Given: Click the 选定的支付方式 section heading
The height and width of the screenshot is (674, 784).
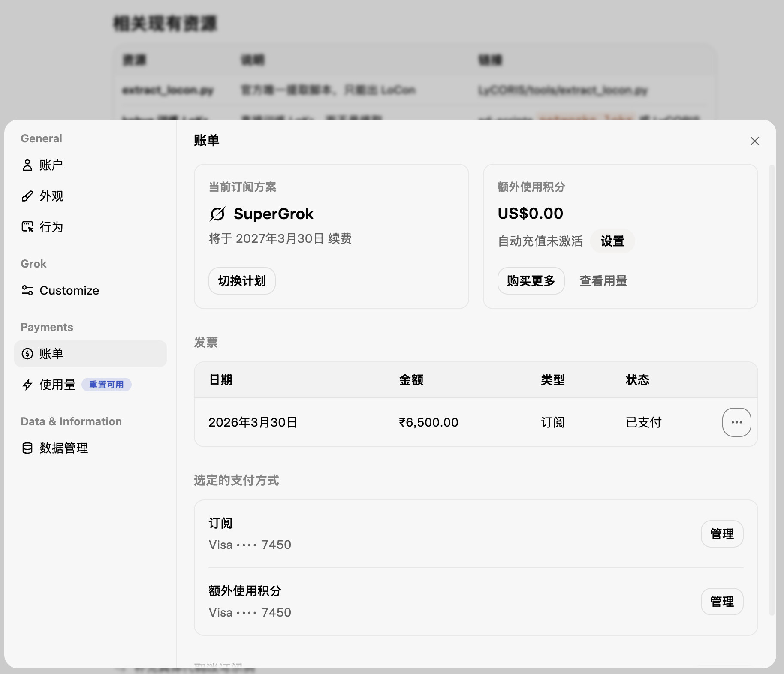Looking at the screenshot, I should 236,480.
